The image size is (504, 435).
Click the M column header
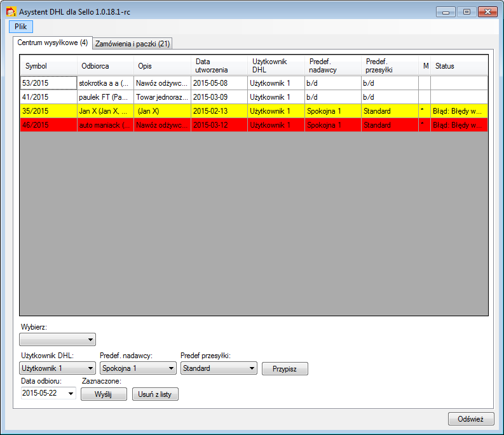pos(425,66)
